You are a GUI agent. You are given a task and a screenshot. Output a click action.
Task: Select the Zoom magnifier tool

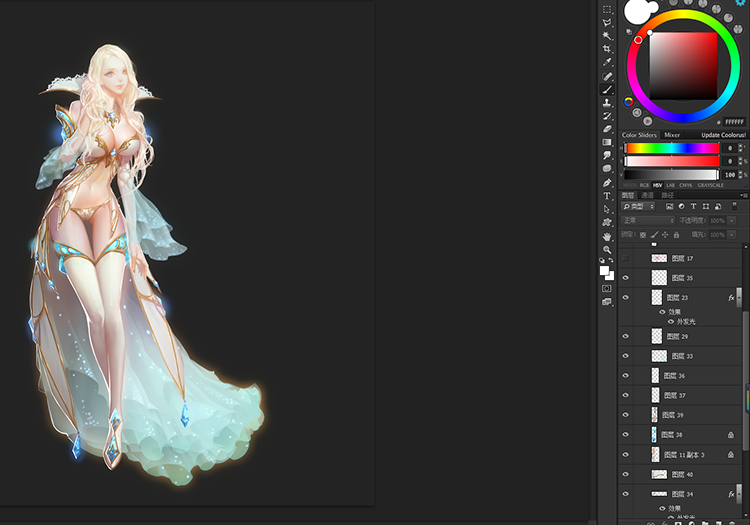coord(607,250)
